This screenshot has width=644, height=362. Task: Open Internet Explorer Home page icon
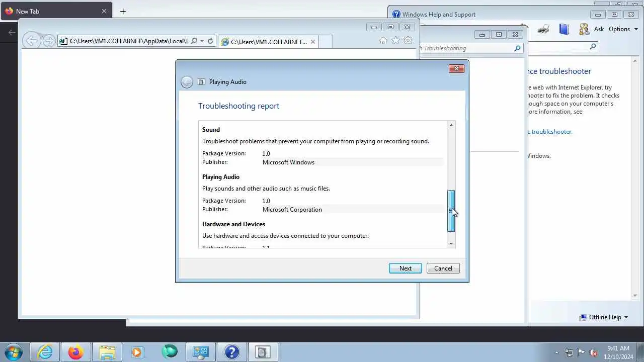tap(383, 41)
